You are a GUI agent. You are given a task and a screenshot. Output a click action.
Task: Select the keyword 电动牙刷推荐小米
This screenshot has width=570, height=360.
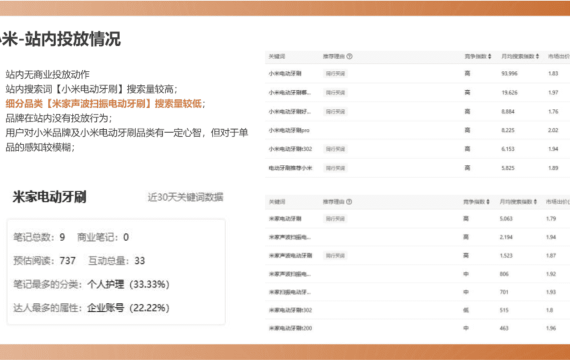pyautogui.click(x=290, y=168)
